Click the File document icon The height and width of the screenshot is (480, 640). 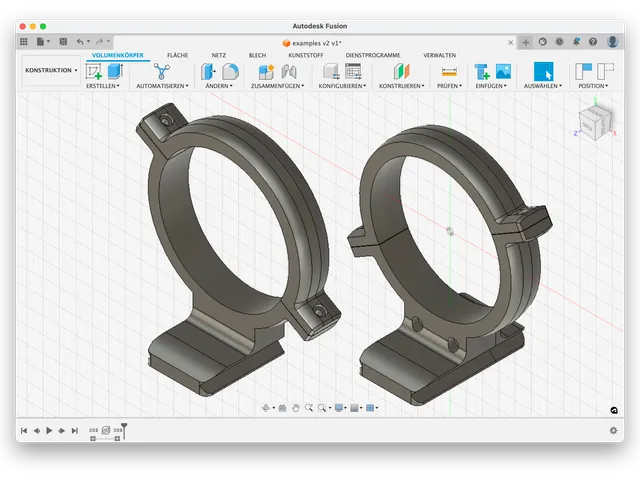[x=40, y=42]
